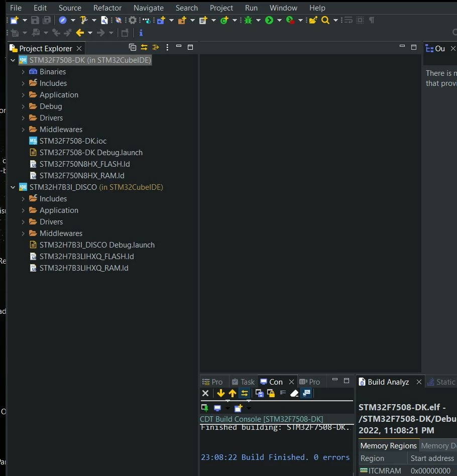457x476 pixels.
Task: Toggle show console on output change
Action: click(307, 393)
